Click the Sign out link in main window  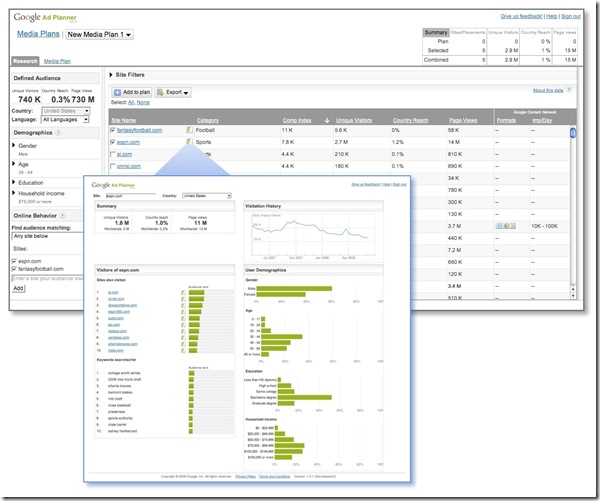571,16
